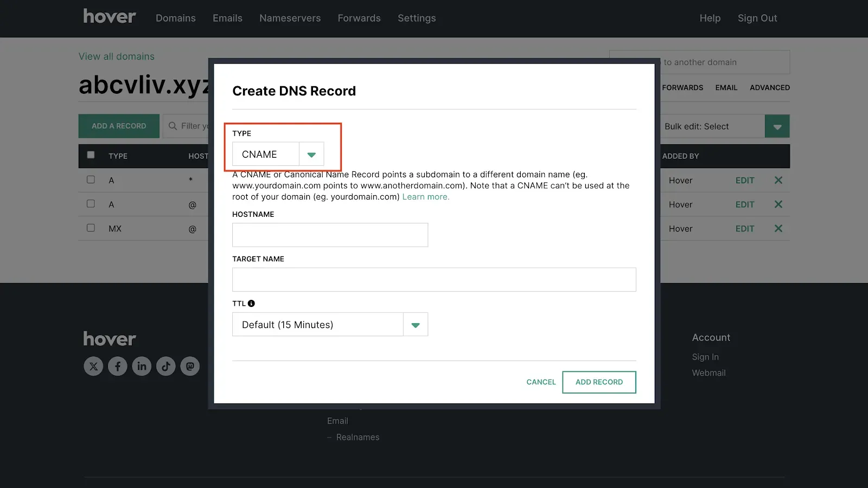Open the View all domains link
This screenshot has width=868, height=488.
pos(117,56)
